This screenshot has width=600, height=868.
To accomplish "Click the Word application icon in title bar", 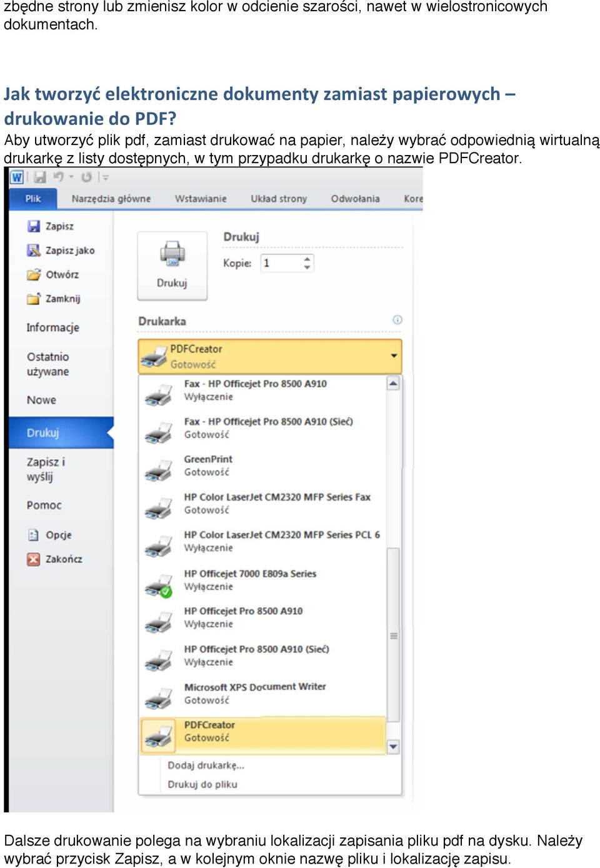I will (x=17, y=177).
